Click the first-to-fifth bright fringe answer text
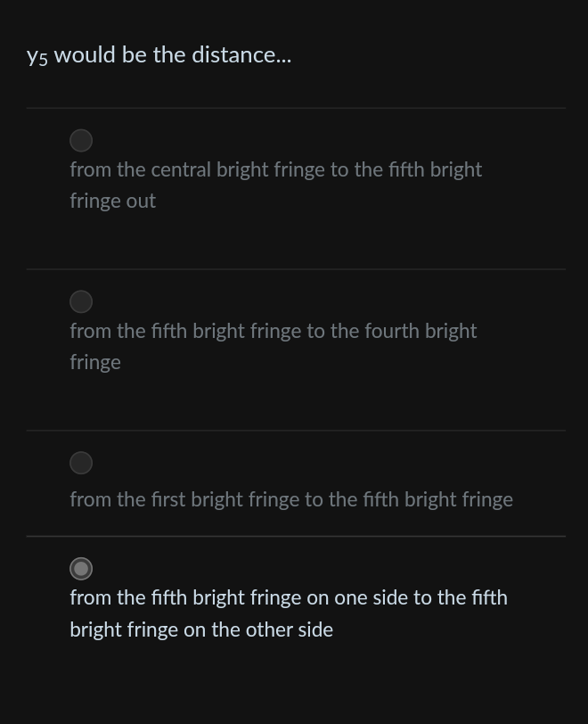588x724 pixels. 291,499
